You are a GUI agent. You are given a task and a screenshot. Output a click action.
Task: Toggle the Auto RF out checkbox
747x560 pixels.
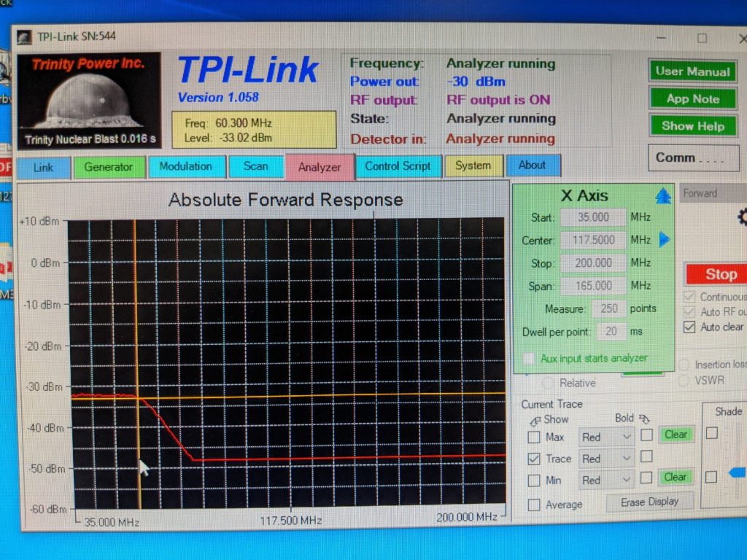689,312
